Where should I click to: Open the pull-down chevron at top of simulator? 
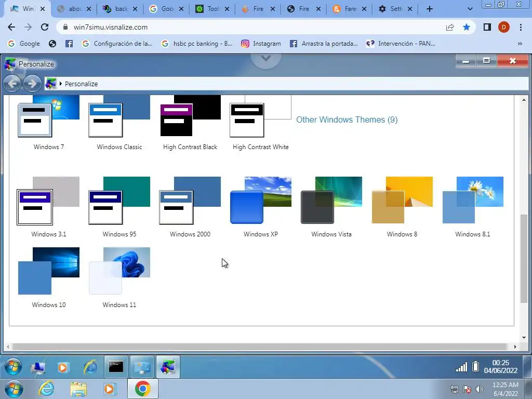click(265, 58)
